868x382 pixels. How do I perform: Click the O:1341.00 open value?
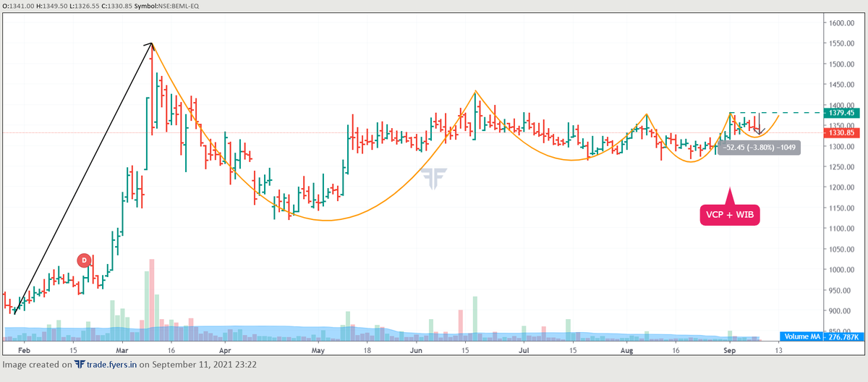click(18, 6)
